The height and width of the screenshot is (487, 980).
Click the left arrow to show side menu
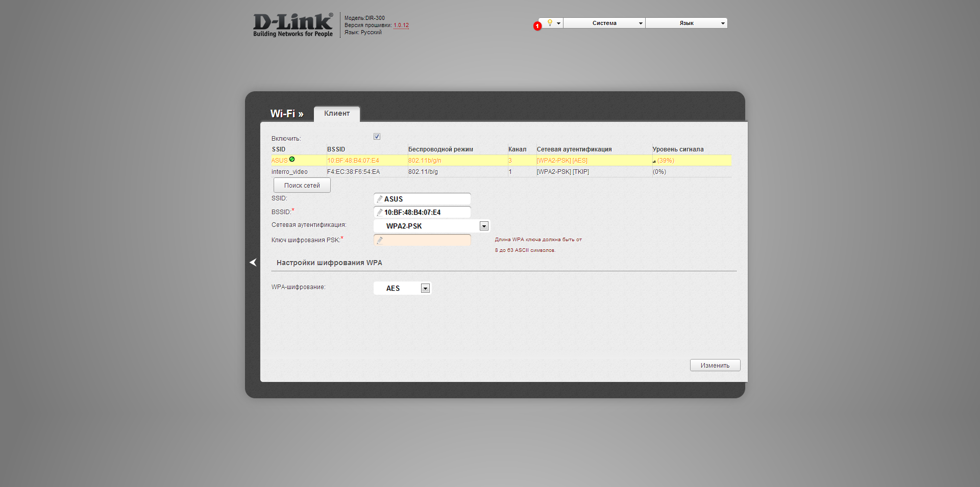253,262
